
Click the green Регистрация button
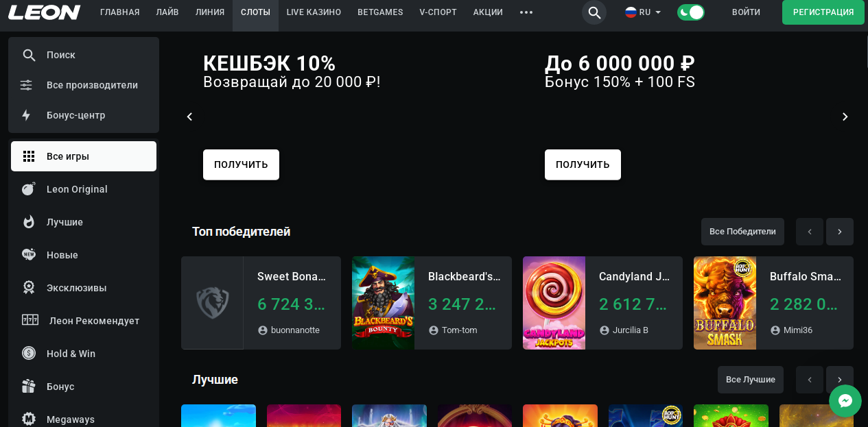[823, 12]
